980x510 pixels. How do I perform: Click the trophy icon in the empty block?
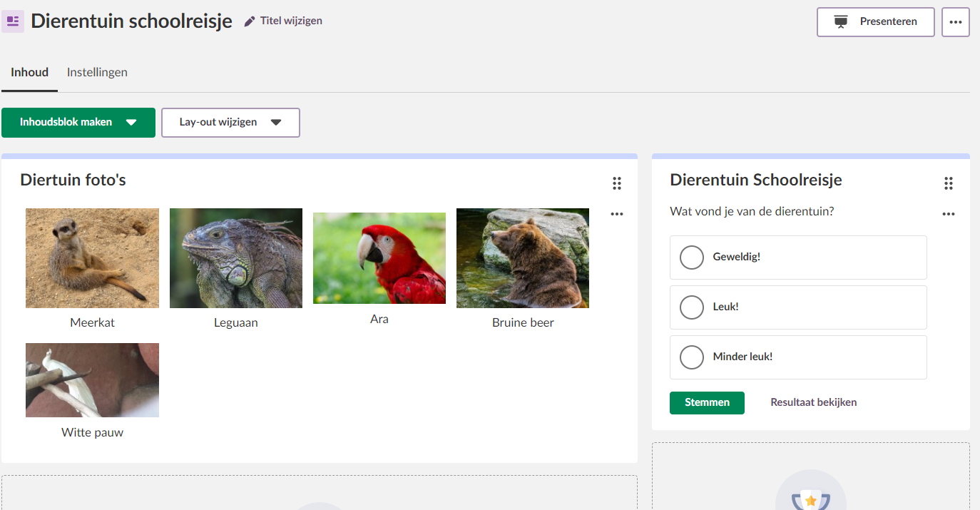click(811, 499)
